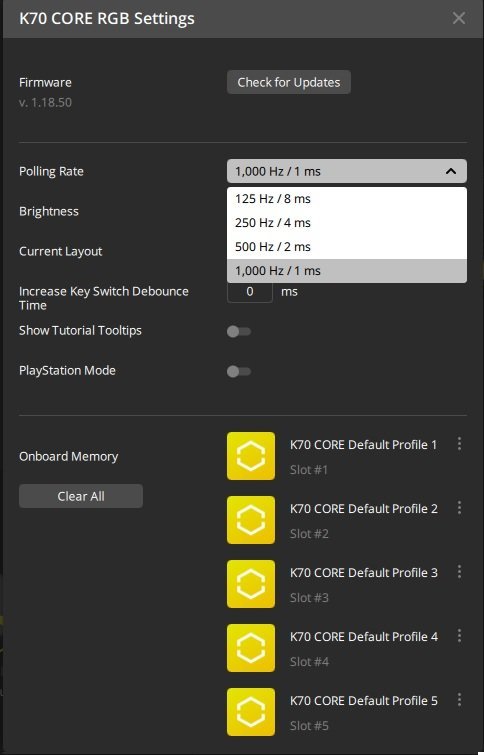Enable Show Tutorial Tooltips switch
484x755 pixels.
coord(239,331)
